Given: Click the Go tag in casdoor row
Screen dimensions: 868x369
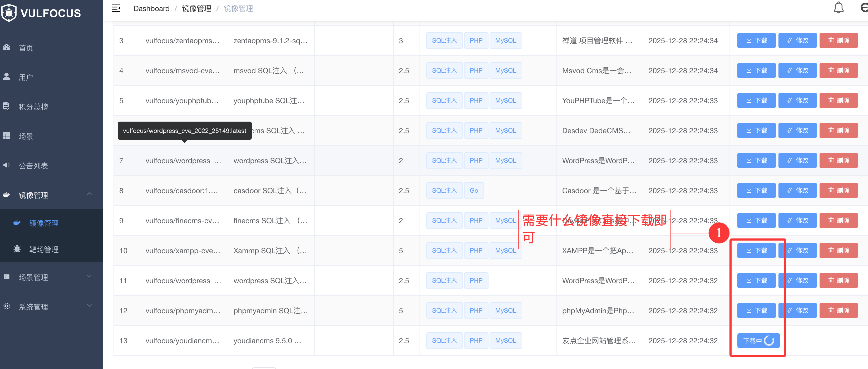Looking at the screenshot, I should (474, 191).
